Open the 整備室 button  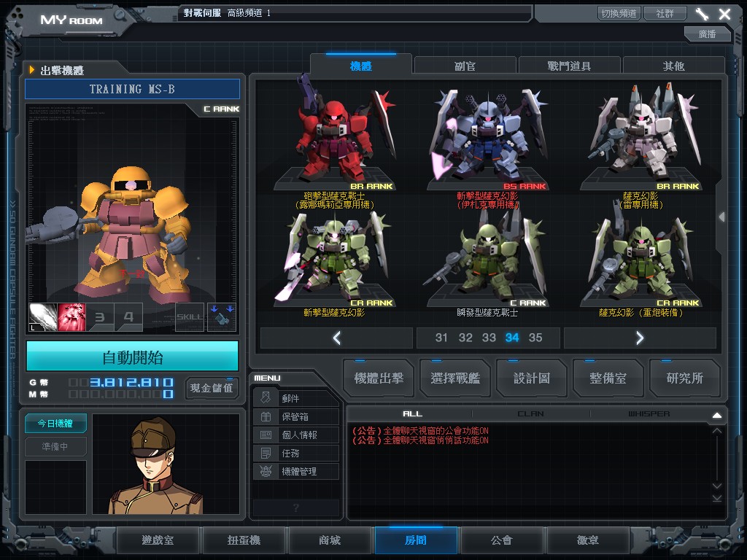608,378
